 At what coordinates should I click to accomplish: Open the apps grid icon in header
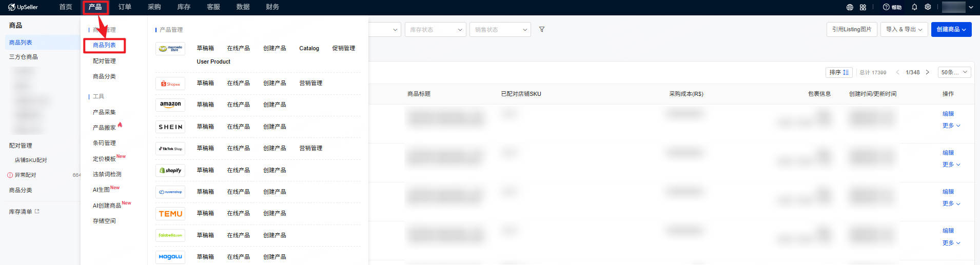click(x=863, y=7)
